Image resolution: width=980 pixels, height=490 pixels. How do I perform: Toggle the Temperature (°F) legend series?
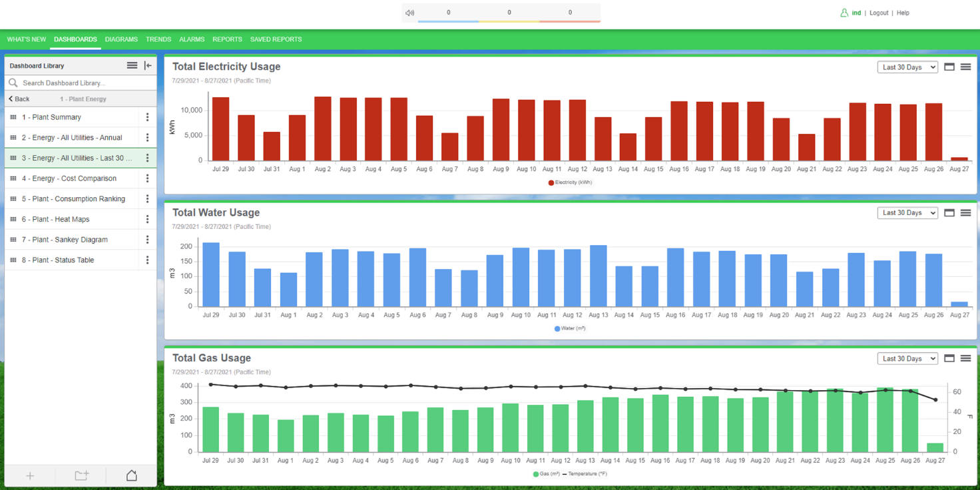click(x=591, y=473)
